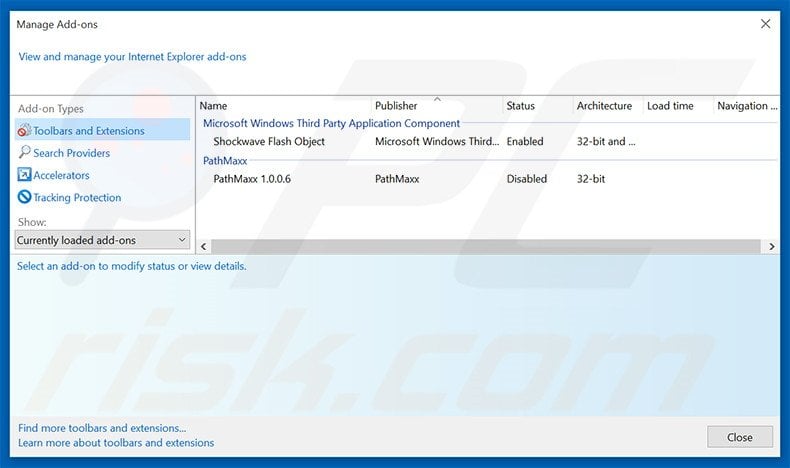
Task: Click the Search Providers magnifier icon
Action: 24,152
